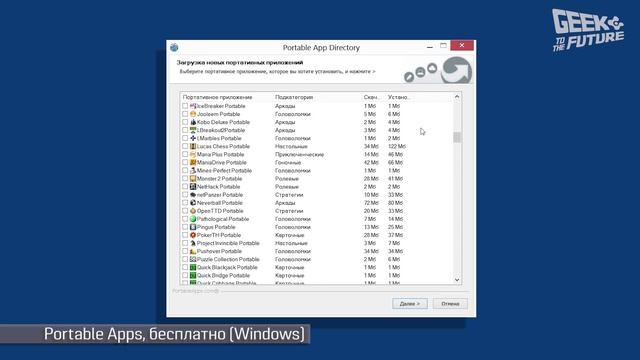Click the PokerTH Portable icon
This screenshot has width=640, height=360.
[193, 236]
